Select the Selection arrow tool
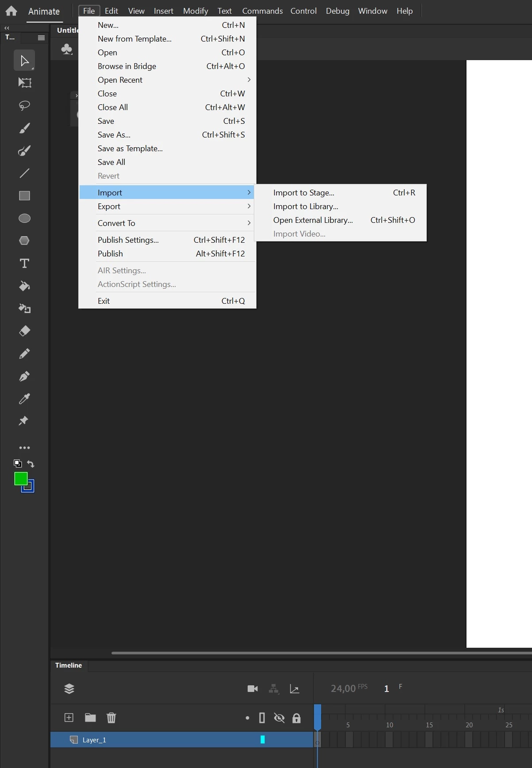Image resolution: width=532 pixels, height=768 pixels. (24, 61)
